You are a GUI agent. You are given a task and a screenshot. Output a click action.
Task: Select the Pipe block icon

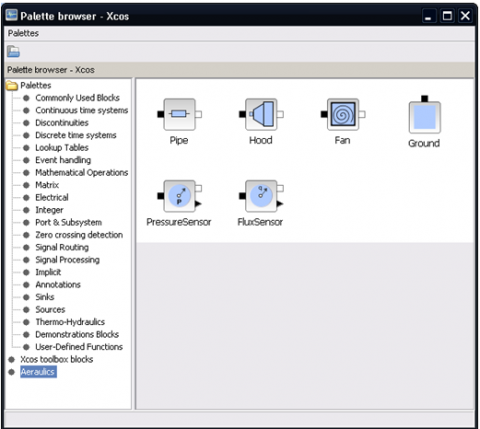click(x=179, y=114)
